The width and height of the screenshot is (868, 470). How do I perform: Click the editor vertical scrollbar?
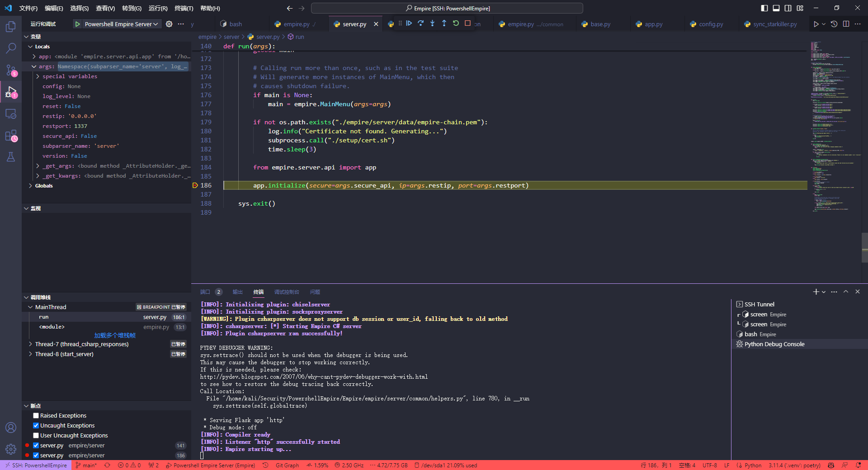[x=864, y=247]
